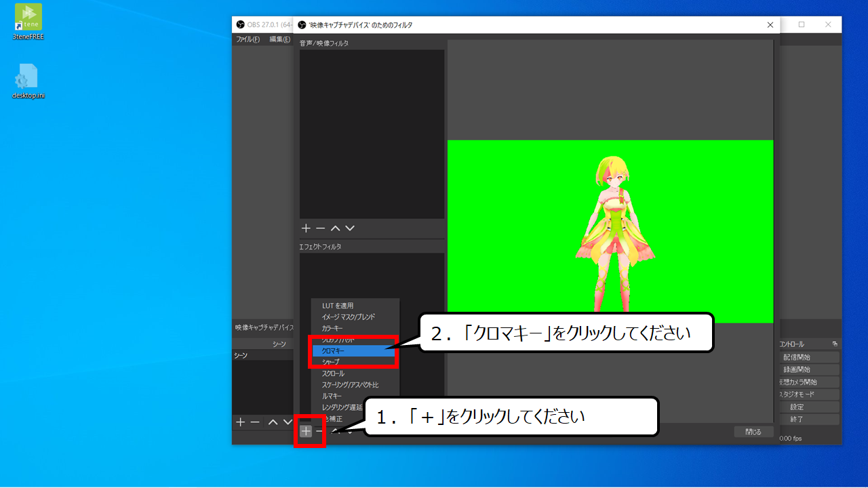Maximize the OBS main window
This screenshot has height=488, width=868.
802,24
